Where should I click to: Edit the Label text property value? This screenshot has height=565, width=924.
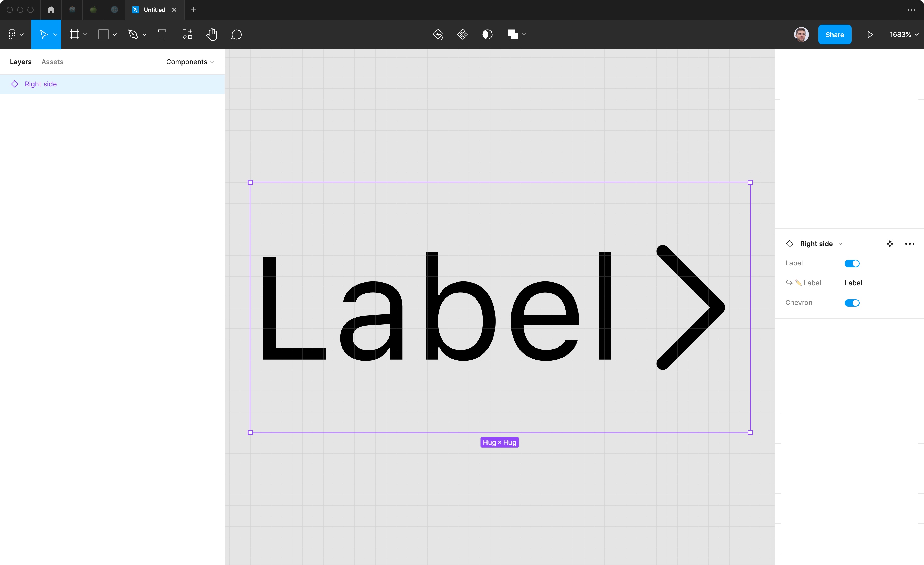pyautogui.click(x=853, y=283)
